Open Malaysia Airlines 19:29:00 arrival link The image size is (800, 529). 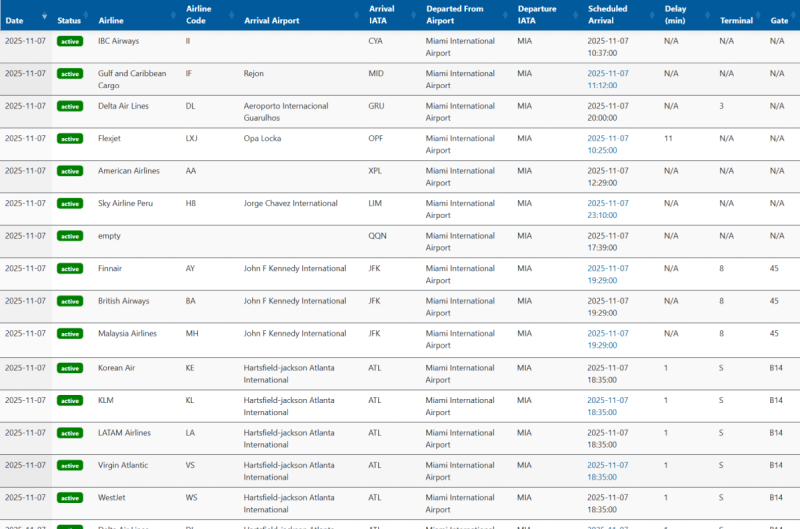(608, 339)
